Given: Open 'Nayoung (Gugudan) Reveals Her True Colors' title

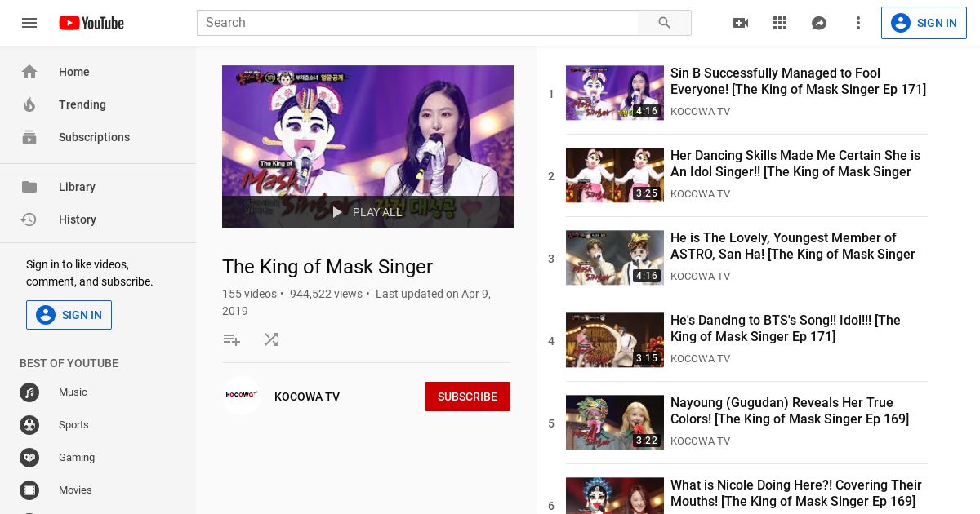Looking at the screenshot, I should point(790,411).
